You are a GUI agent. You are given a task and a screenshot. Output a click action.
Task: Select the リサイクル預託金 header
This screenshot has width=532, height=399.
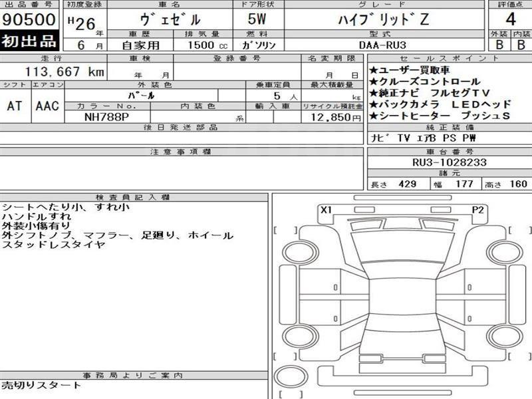[x=332, y=106]
